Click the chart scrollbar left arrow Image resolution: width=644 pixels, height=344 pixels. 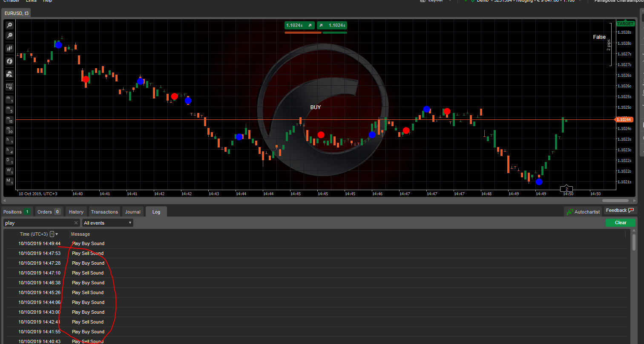tap(4, 200)
